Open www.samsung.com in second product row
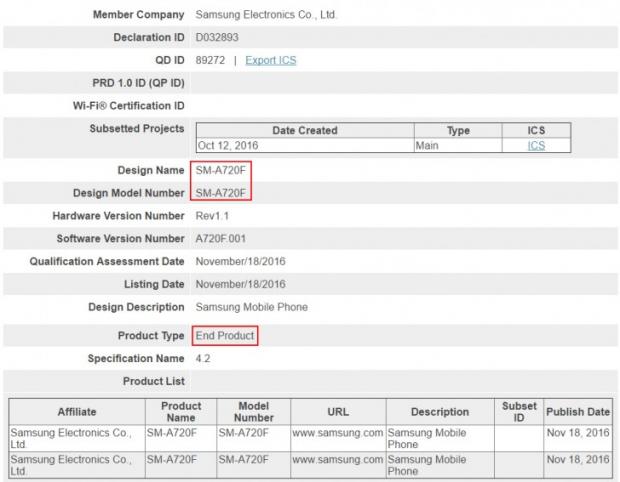Screen dimensions: 620x482 tap(337, 460)
